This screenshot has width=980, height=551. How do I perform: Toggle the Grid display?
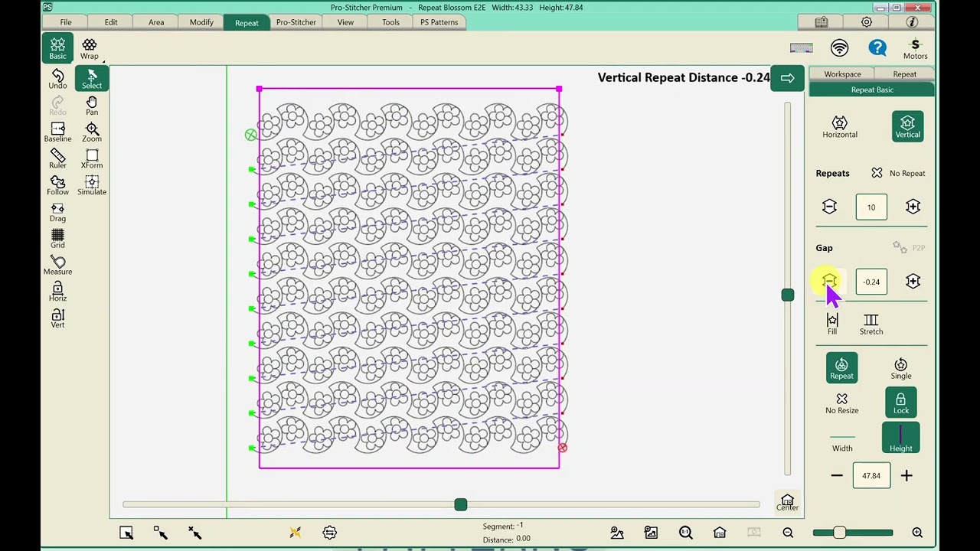[x=57, y=239]
